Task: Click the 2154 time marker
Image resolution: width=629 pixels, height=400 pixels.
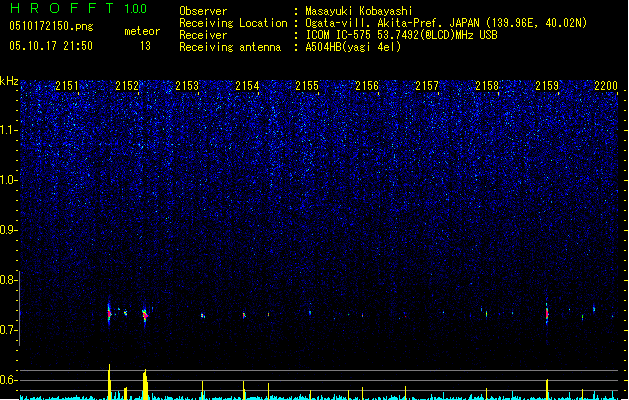Action: (247, 85)
